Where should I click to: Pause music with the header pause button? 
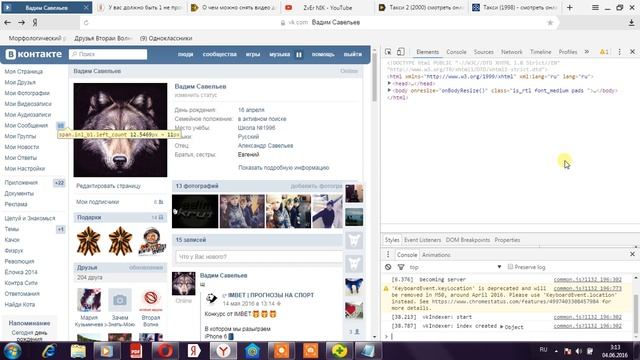point(299,54)
